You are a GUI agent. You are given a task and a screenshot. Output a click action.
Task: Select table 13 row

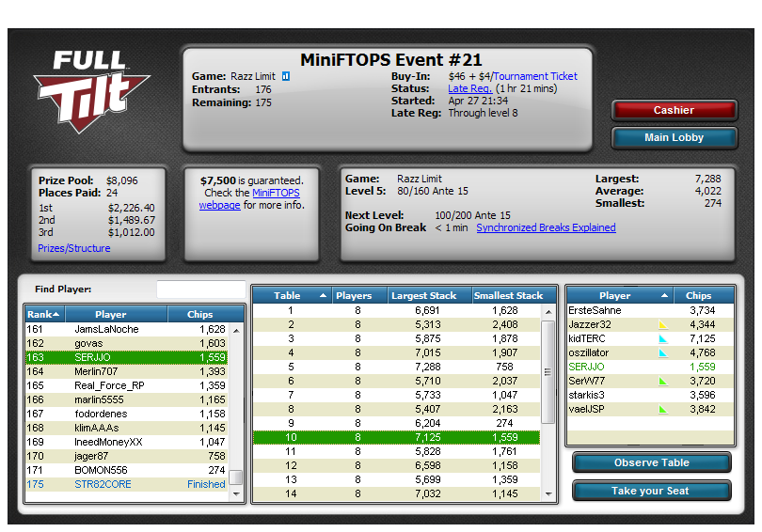click(x=397, y=479)
